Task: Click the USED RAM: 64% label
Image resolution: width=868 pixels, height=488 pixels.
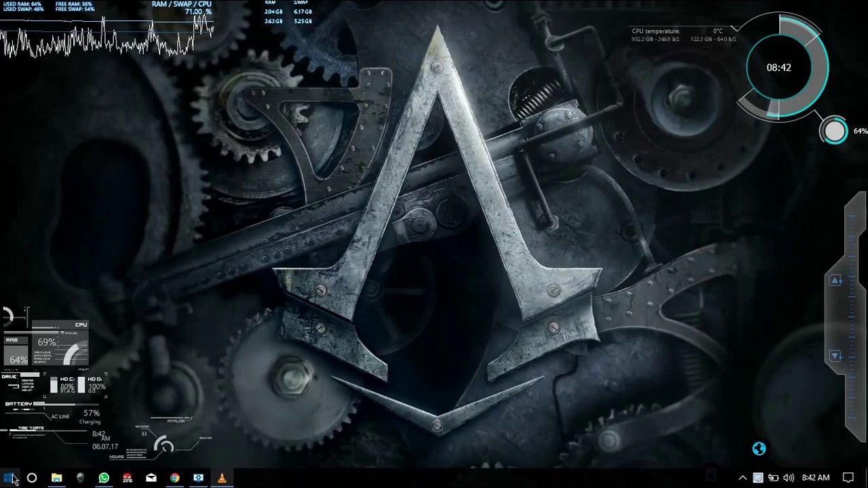Action: pyautogui.click(x=22, y=4)
